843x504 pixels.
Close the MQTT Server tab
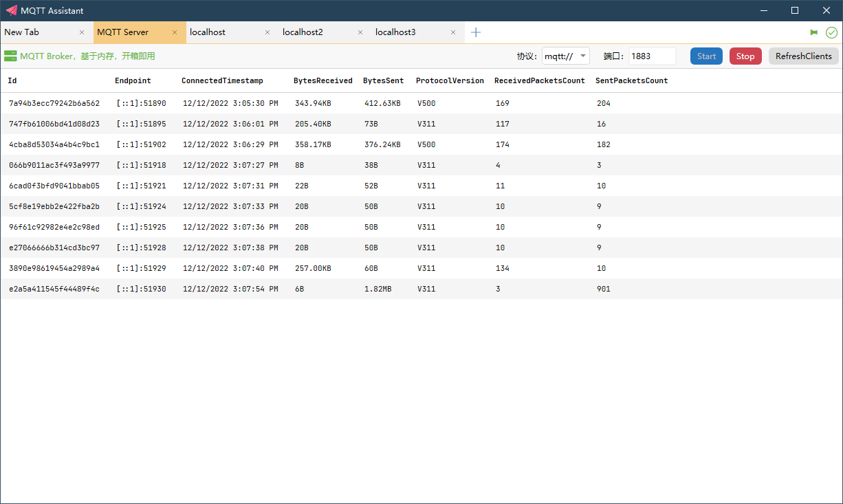[x=175, y=32]
